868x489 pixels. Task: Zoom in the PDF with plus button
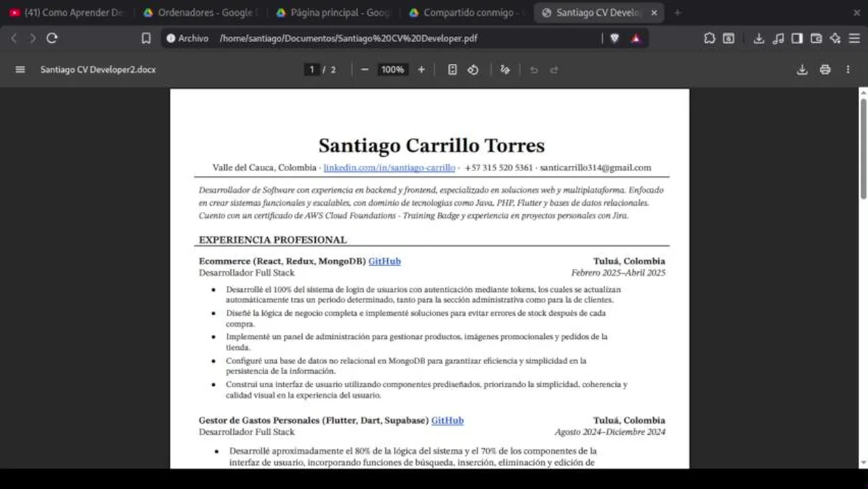[x=421, y=69]
